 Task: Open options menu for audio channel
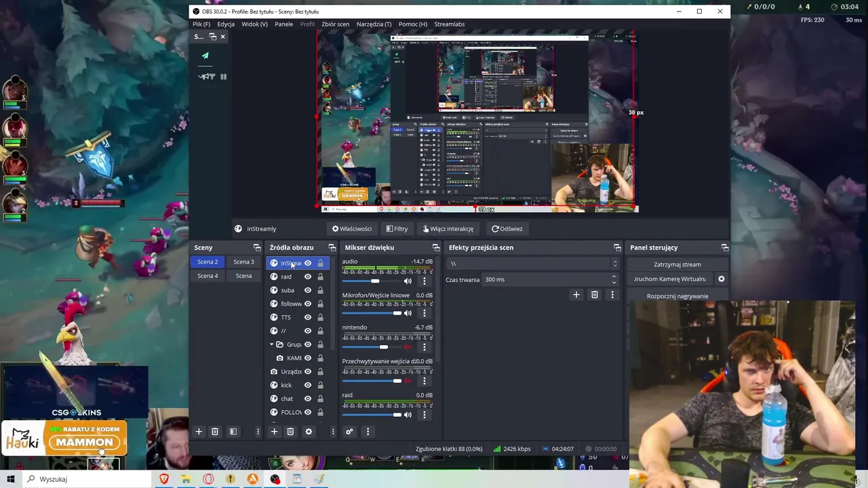(x=425, y=281)
